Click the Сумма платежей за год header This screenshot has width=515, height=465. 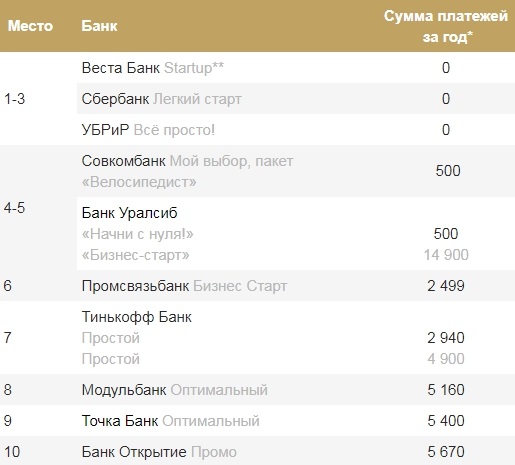coord(446,26)
